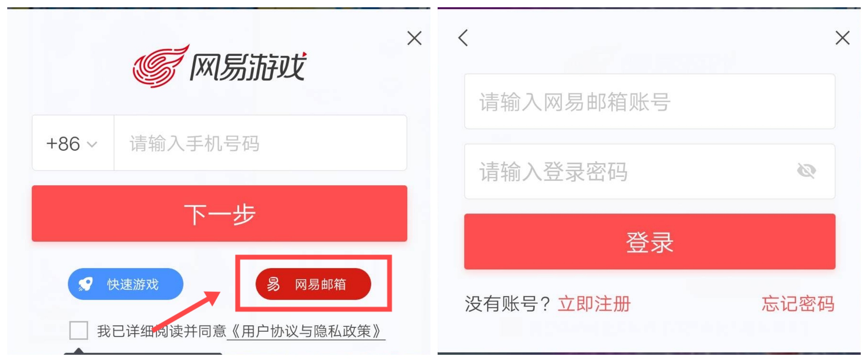Viewport: 868px width, 362px height.
Task: Open the 用户协议与隐私政策 link
Action: [x=306, y=331]
